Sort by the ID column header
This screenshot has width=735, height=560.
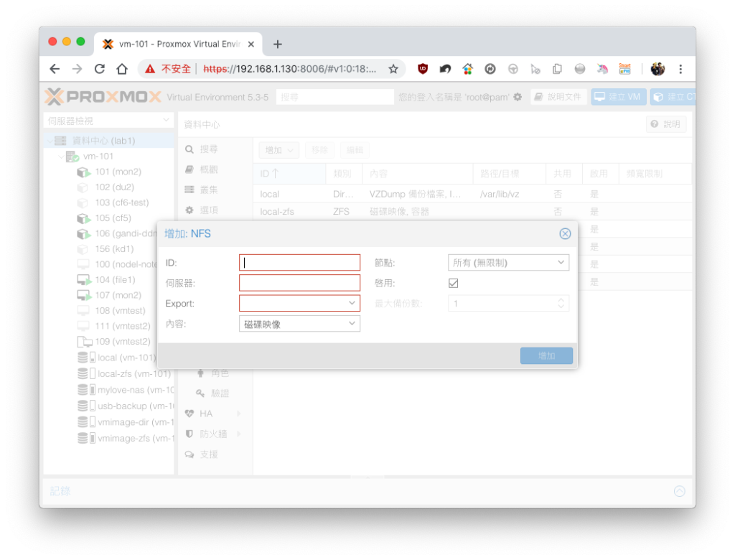tap(289, 174)
